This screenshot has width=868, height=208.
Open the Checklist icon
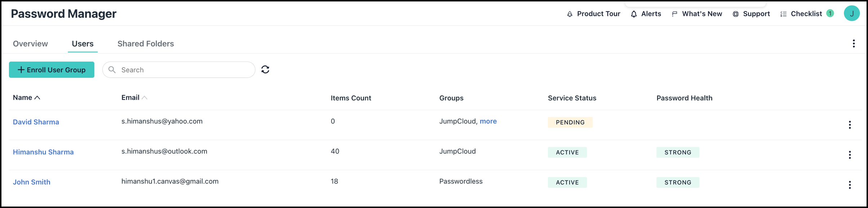783,14
